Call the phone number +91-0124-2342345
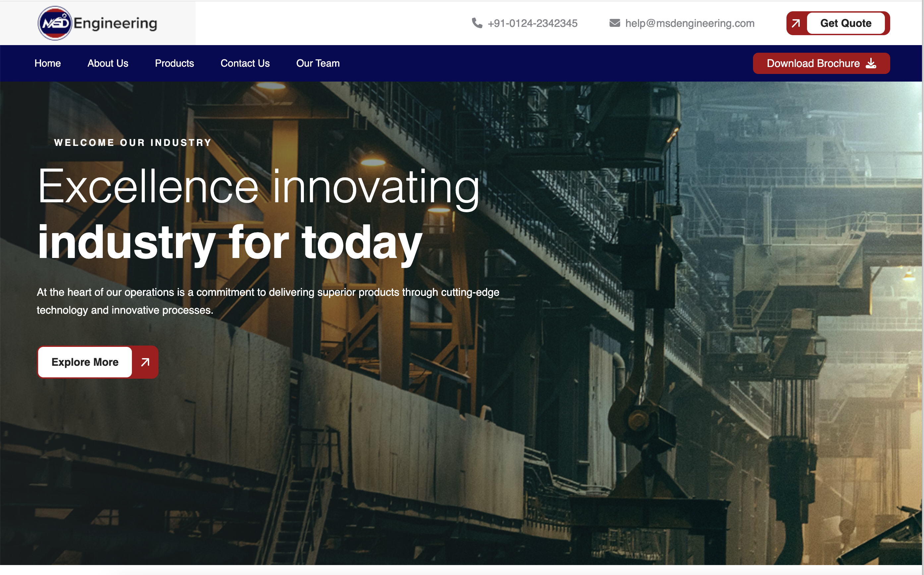 [532, 23]
